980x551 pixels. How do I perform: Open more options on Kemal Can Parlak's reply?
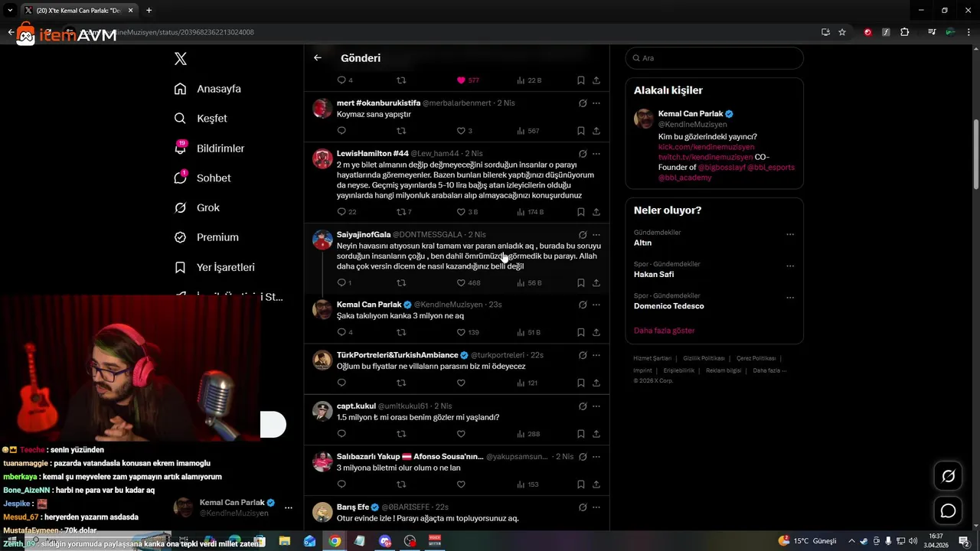596,305
